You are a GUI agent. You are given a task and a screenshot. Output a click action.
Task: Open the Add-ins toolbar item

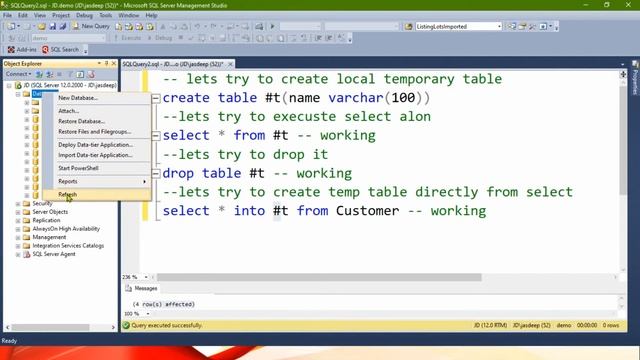tap(22, 49)
